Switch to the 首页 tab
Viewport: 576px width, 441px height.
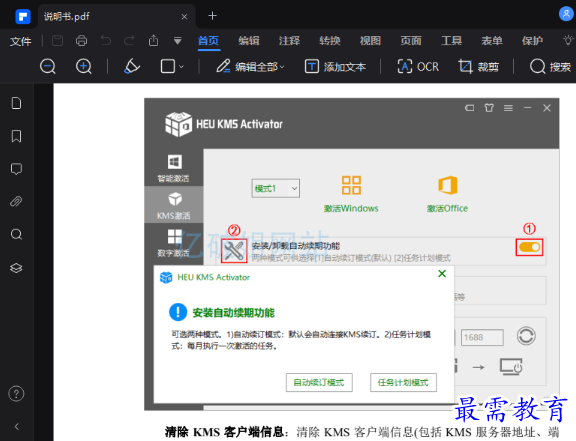(208, 41)
